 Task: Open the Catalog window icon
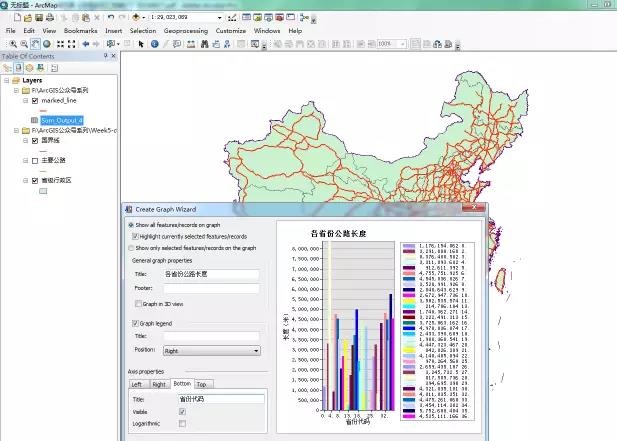pyautogui.click(x=258, y=17)
